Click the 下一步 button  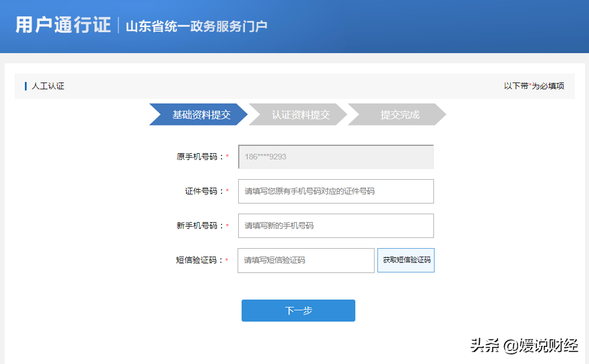298,310
